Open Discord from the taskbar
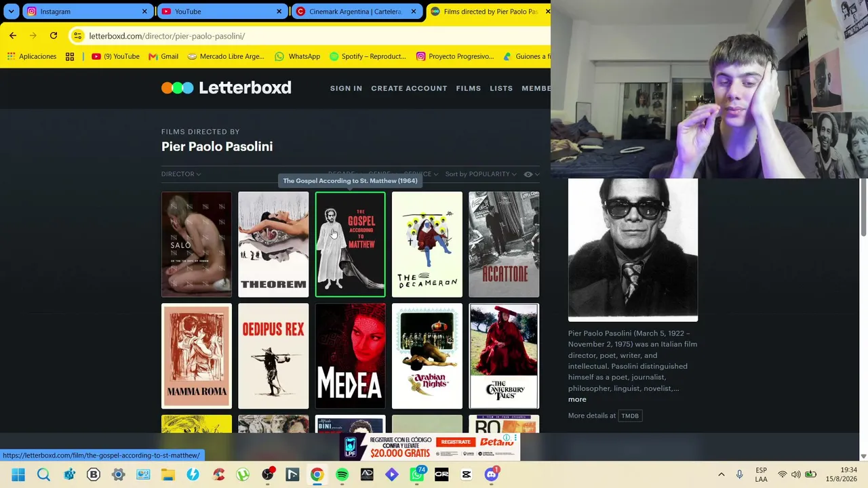Screen dimensions: 868x488 coord(492,474)
